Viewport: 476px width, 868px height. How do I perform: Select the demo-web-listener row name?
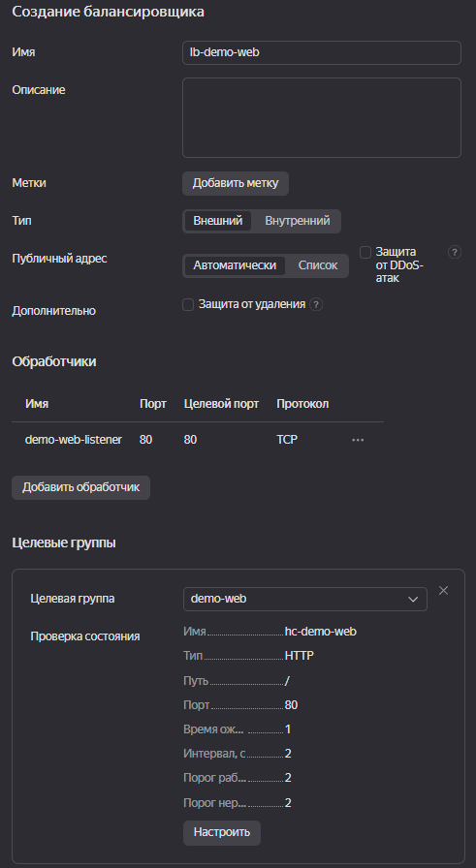[x=74, y=440]
